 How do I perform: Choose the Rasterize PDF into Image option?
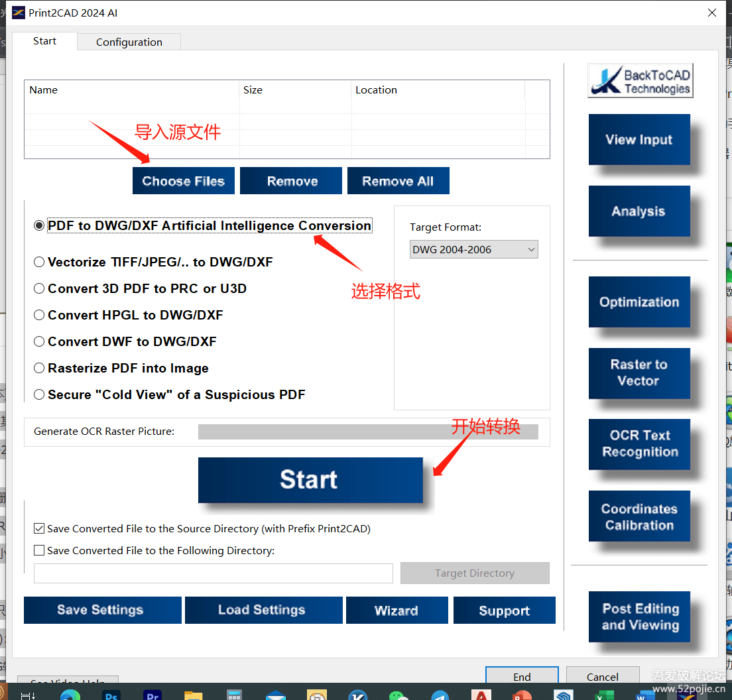[39, 369]
